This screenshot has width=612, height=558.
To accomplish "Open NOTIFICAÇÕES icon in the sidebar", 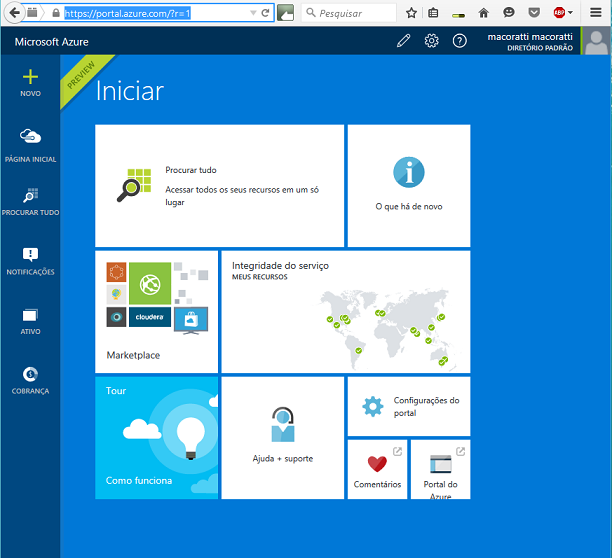I will pos(30,254).
